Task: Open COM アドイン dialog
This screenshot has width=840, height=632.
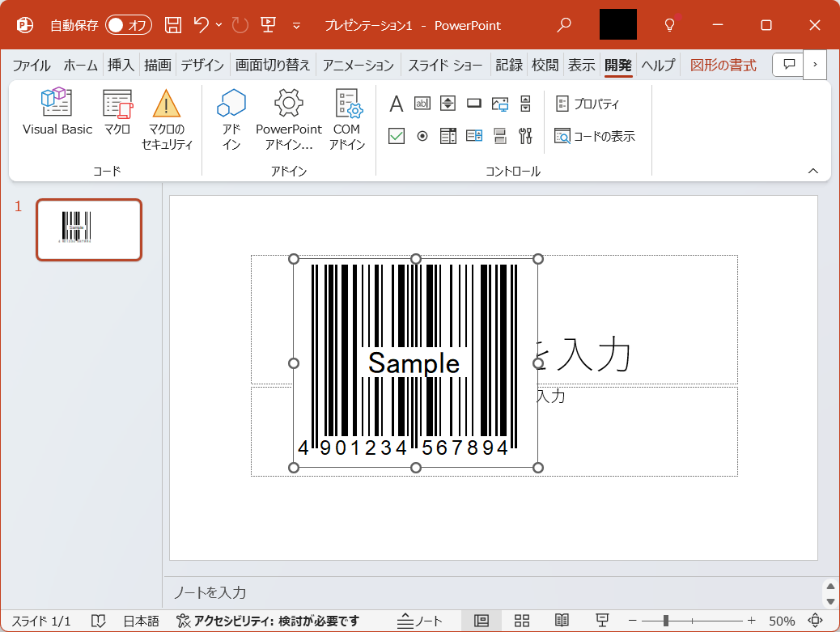Action: coord(347,119)
